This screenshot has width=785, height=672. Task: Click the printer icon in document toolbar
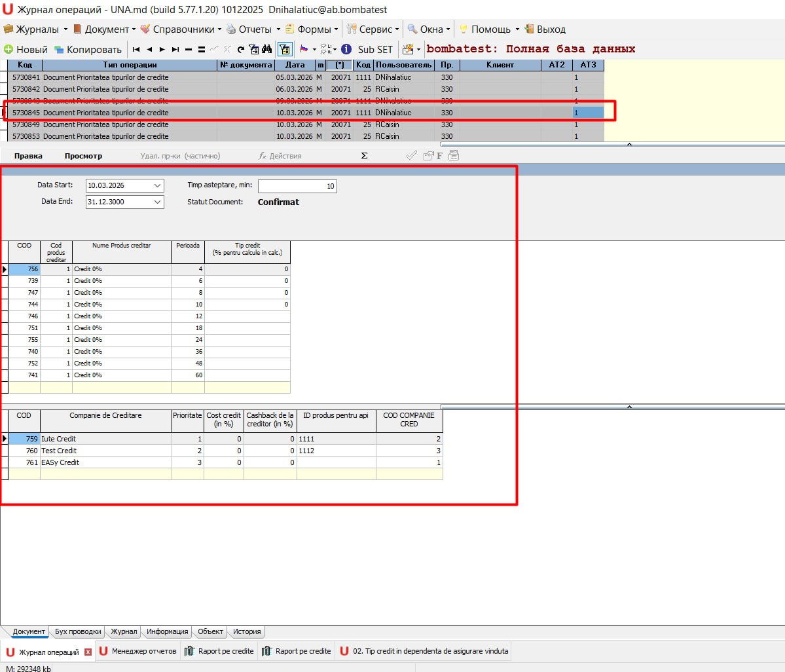(454, 155)
